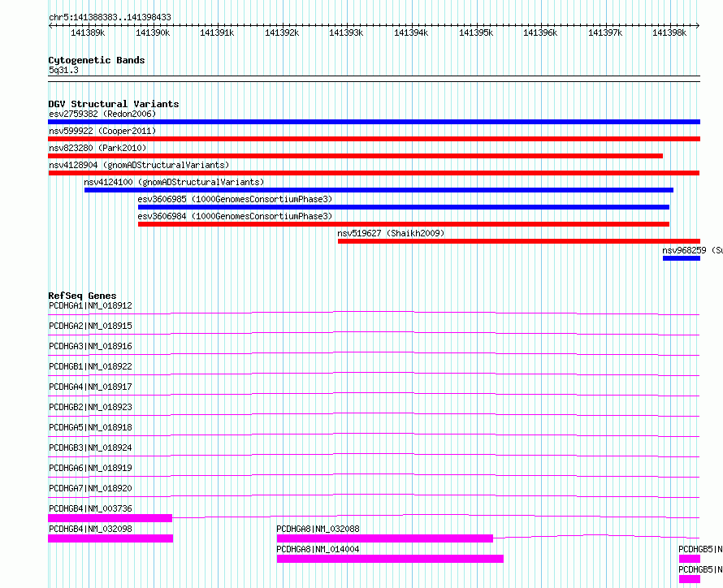Open the esv2759382 (Redon2006) variant label

[x=102, y=114]
